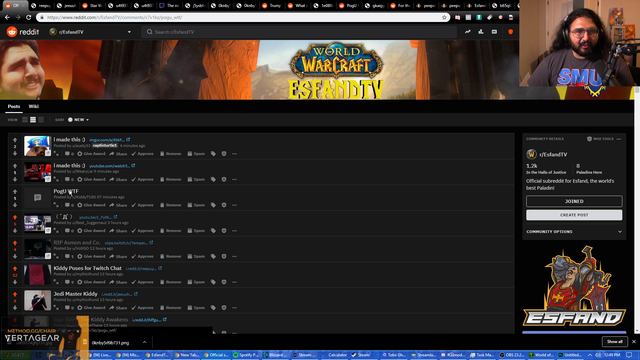
Task: Click the browser address bar URL
Action: (x=243, y=18)
